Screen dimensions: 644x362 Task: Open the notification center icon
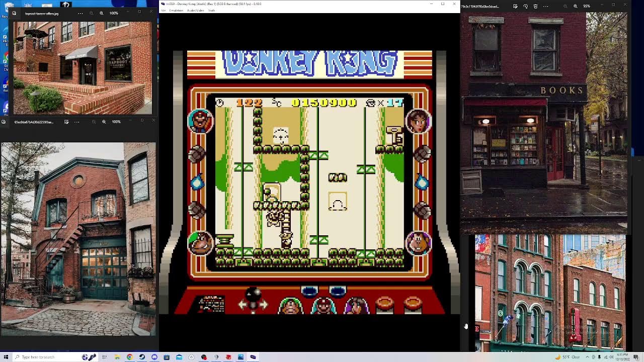(x=636, y=357)
